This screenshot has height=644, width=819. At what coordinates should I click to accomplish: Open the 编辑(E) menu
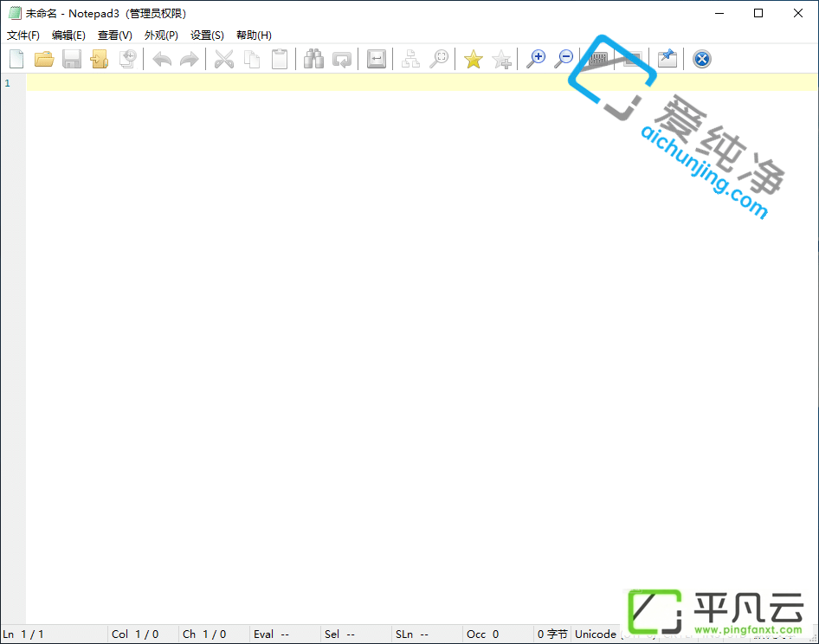(x=68, y=35)
